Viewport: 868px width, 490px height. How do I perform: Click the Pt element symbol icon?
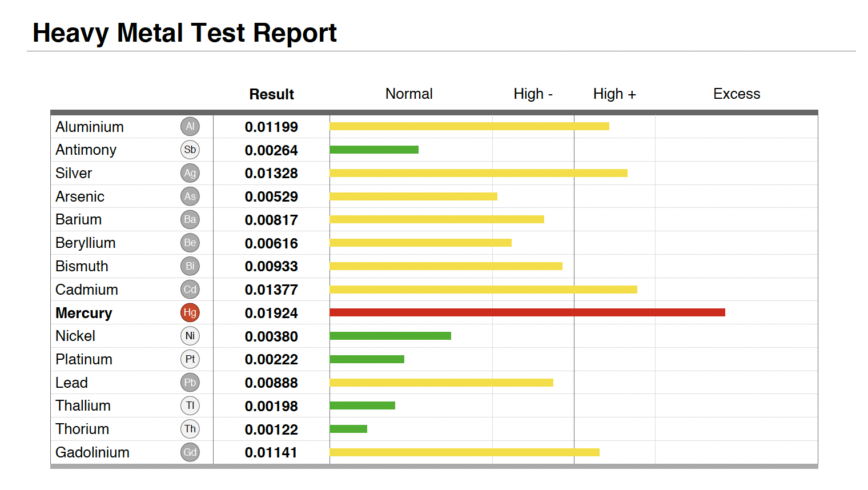pos(190,359)
